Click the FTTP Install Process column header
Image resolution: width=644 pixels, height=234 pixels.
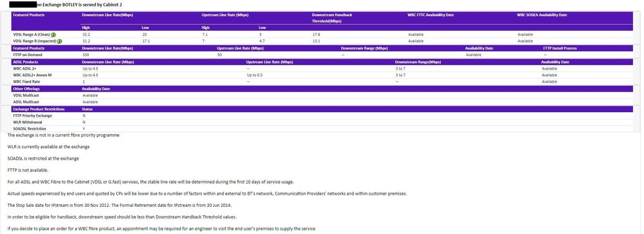[560, 48]
